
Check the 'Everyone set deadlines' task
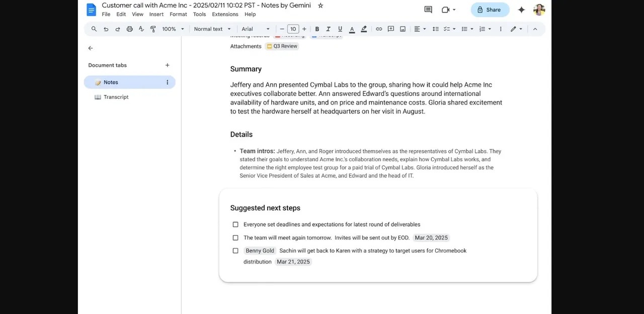[x=235, y=225]
